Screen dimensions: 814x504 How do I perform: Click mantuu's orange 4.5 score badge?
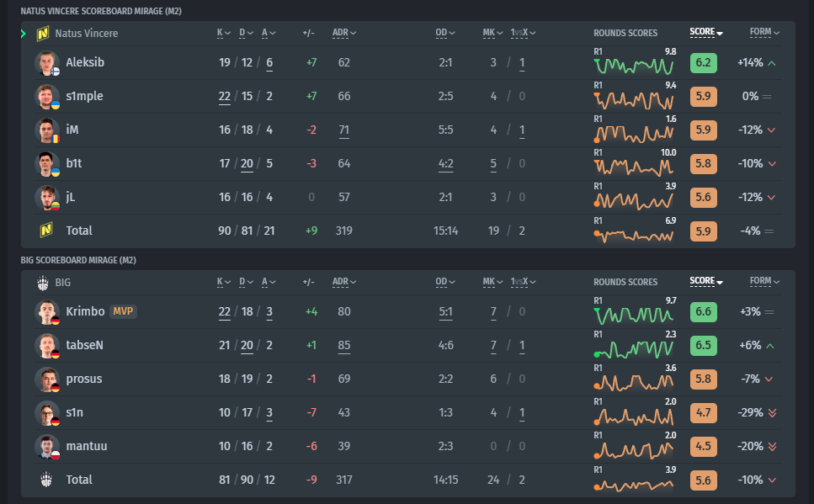tap(704, 447)
